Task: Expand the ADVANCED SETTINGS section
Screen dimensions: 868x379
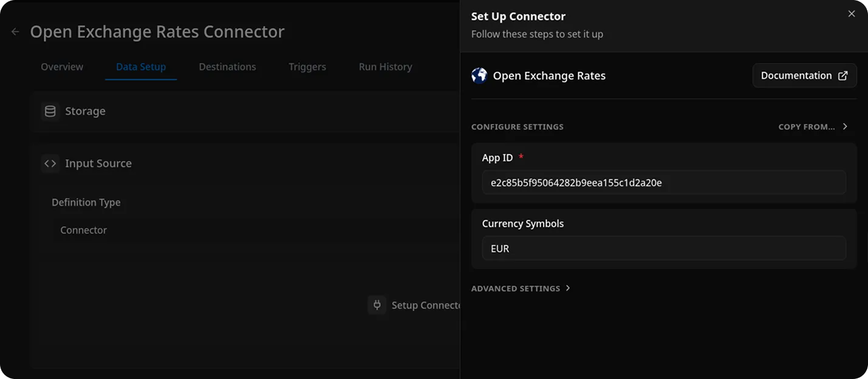Action: coord(516,288)
